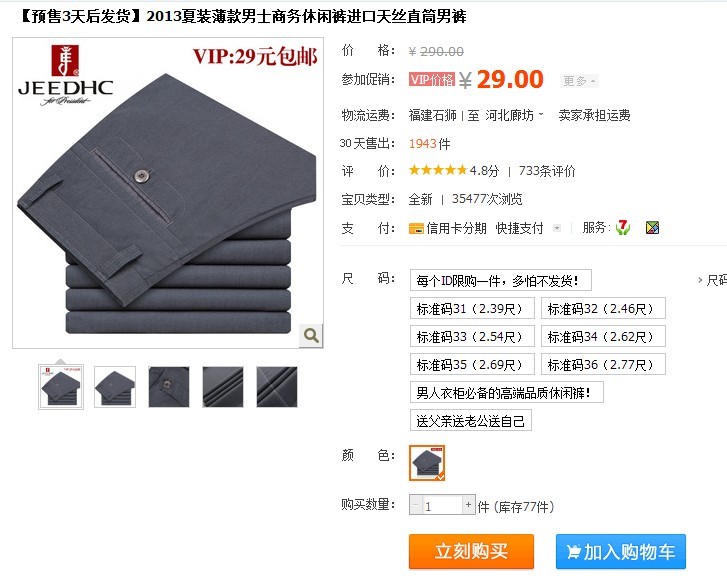Viewport: 727px width, 576px height.
Task: Expand the 更多 promotions dropdown
Action: click(579, 81)
